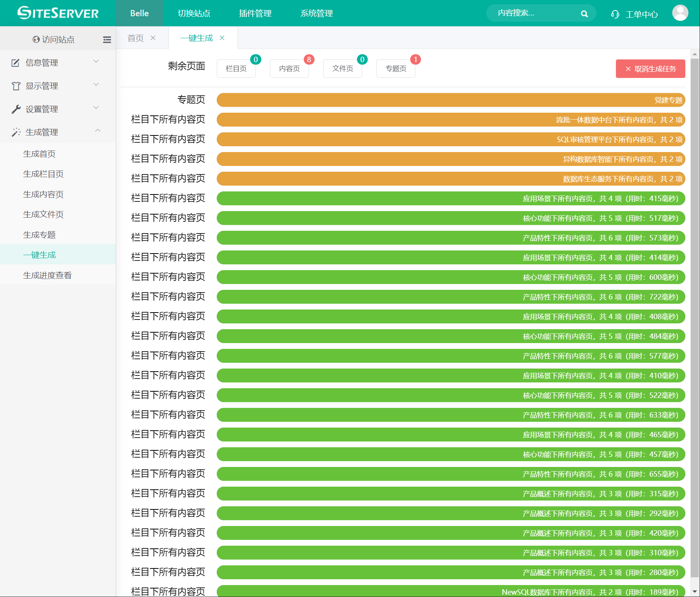Click the 内容页 remaining pages button
This screenshot has height=597, width=700.
coord(289,69)
